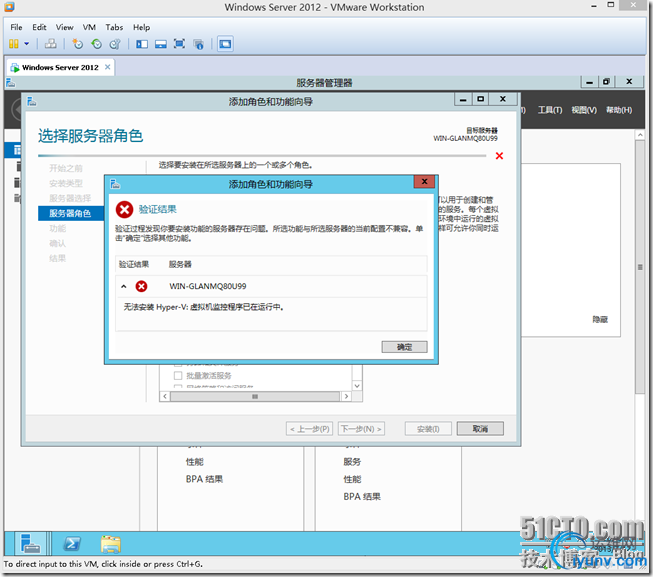Close the validation results dialog
Viewport: 653px width, 577px height.
coord(424,182)
